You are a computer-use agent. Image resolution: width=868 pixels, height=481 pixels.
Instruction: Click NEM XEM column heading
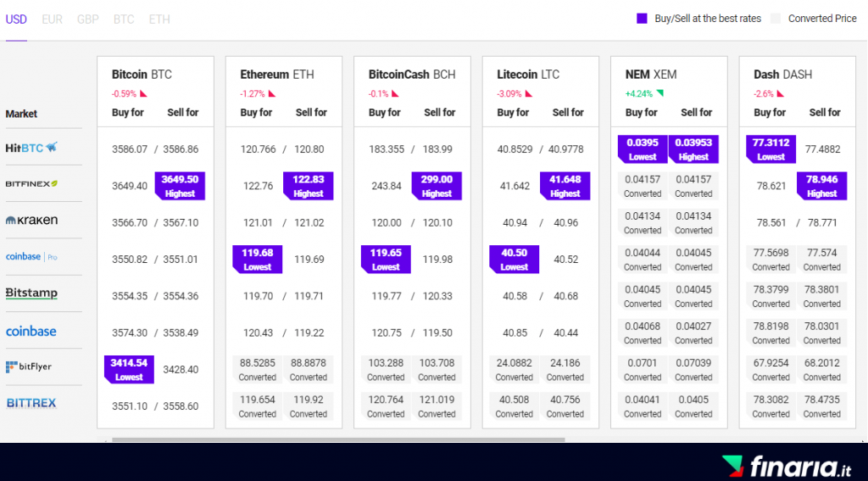pos(651,75)
